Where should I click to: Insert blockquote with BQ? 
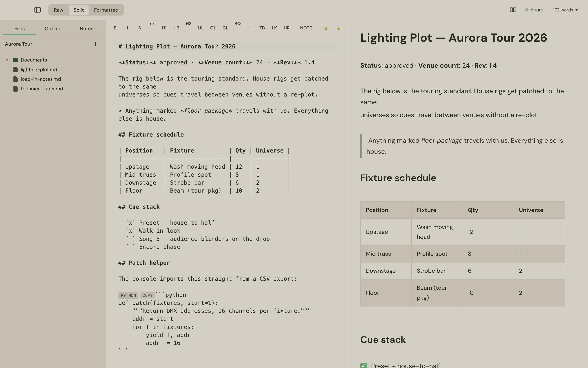[x=238, y=24]
